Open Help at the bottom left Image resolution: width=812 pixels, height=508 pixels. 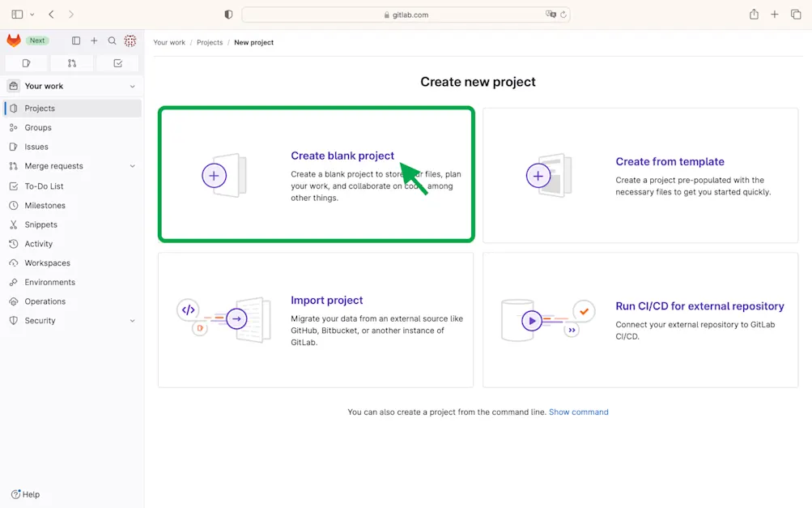click(x=27, y=494)
